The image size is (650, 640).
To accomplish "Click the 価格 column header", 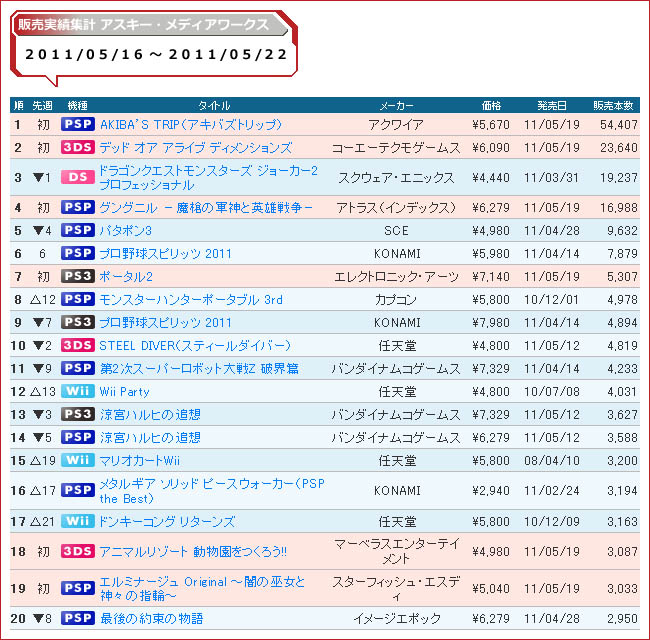I will point(491,105).
